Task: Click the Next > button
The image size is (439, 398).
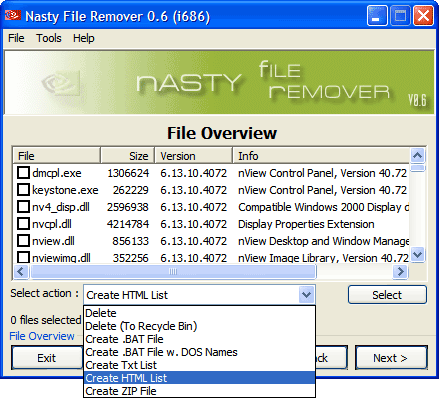Action: [391, 358]
